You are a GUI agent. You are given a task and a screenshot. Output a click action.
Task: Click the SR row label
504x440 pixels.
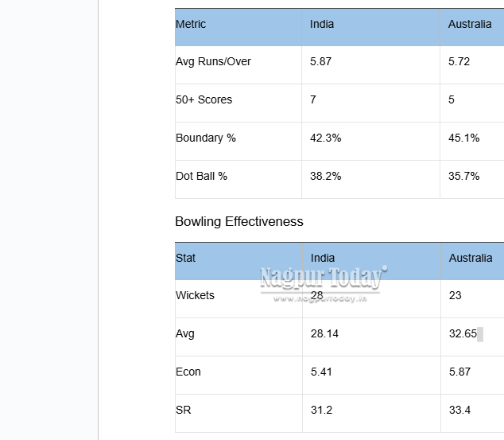[183, 411]
